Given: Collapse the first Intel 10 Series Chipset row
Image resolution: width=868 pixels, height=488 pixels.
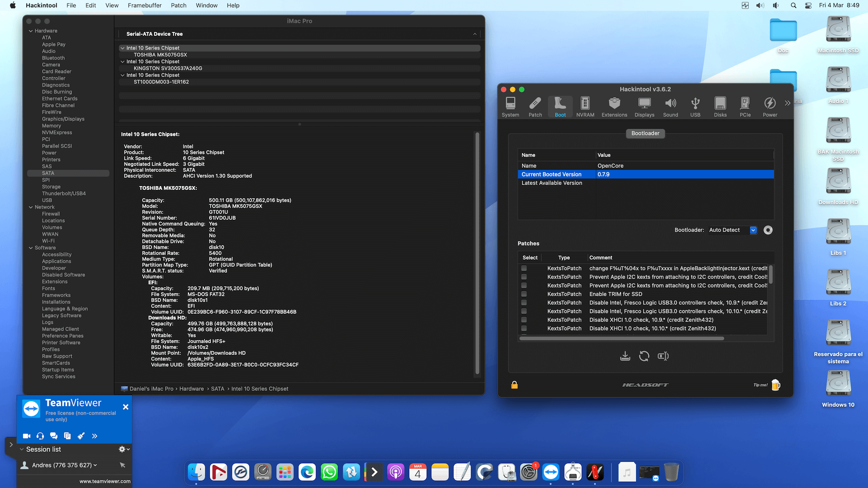Looking at the screenshot, I should tap(123, 48).
